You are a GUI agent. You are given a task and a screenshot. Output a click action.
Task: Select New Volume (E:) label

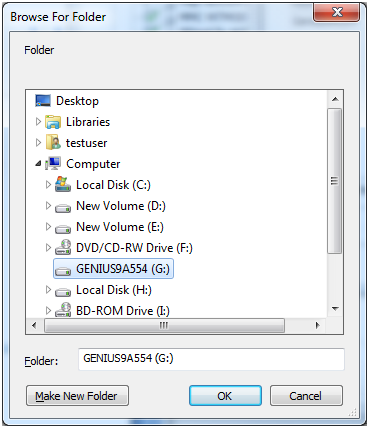click(120, 227)
